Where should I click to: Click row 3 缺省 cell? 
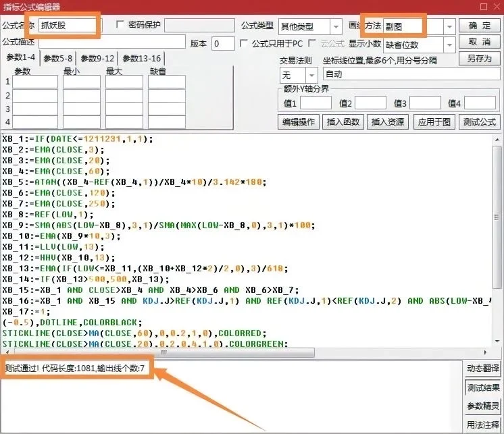point(166,109)
